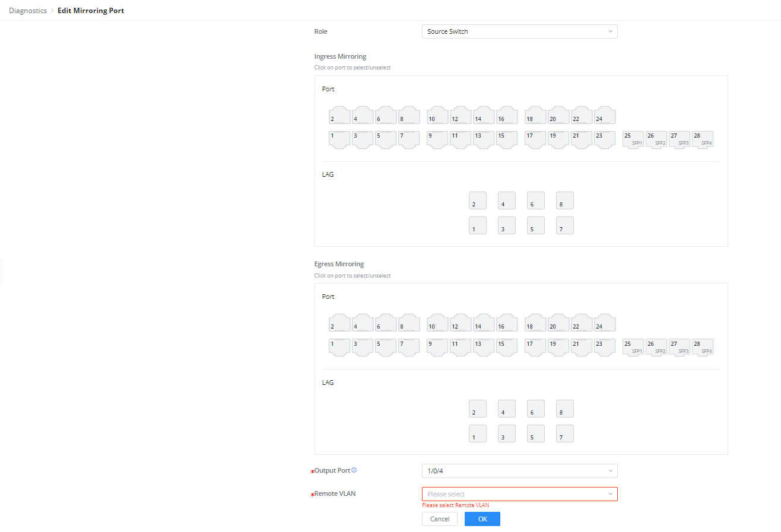Viewport: 781px width, 532px height.
Task: Toggle LAG 4 in Ingress Mirroring
Action: tap(507, 200)
